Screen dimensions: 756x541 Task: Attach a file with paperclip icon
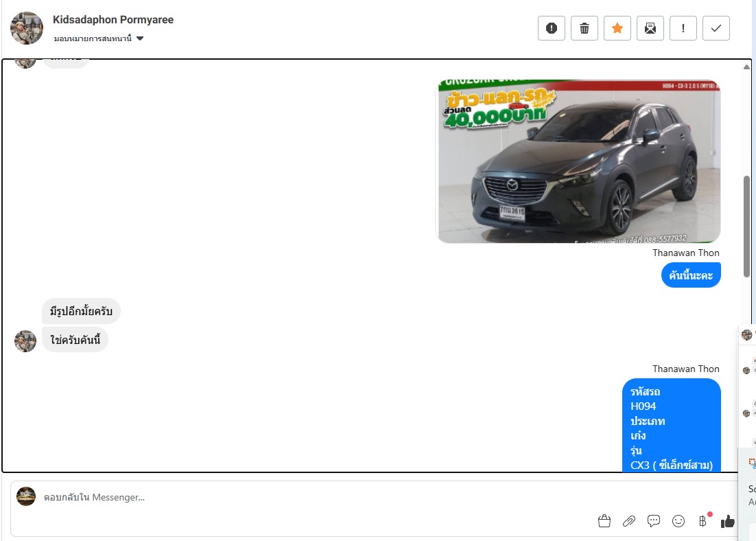[x=629, y=521]
